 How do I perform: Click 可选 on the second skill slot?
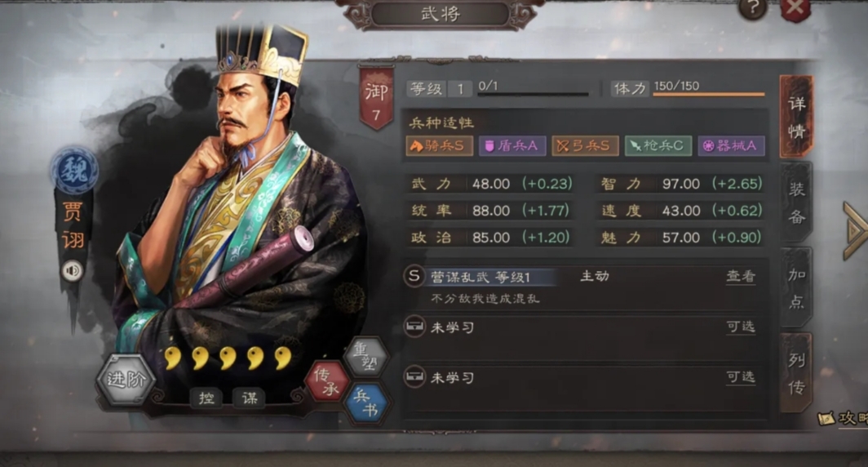[x=741, y=327]
